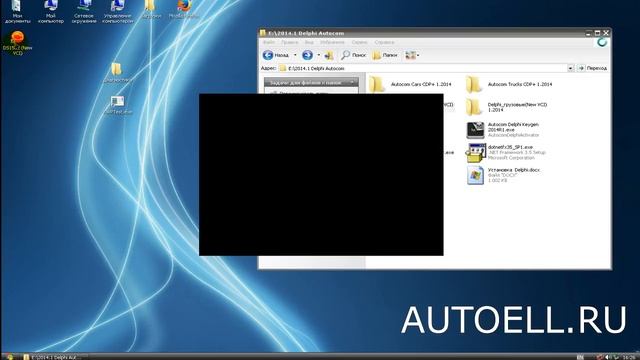Open the Правка menu
640x360 pixels.
pyautogui.click(x=289, y=42)
